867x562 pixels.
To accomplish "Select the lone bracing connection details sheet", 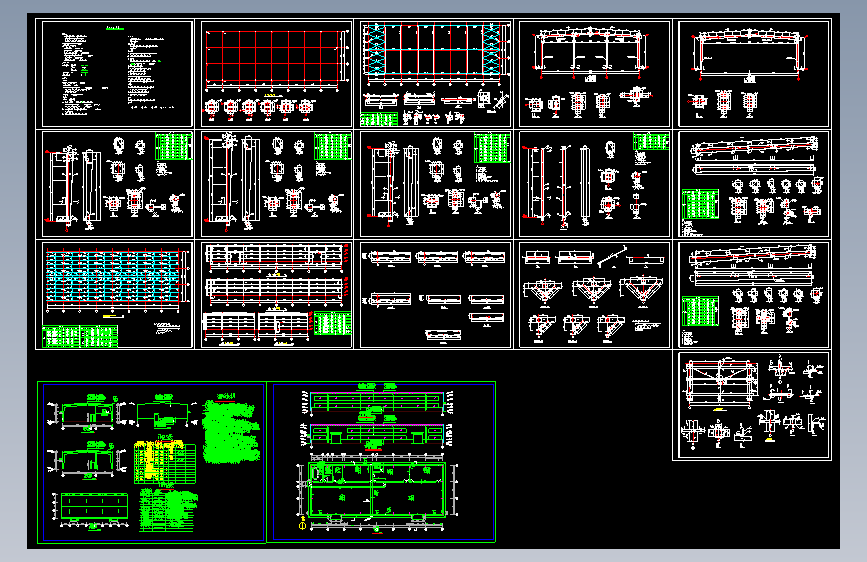I will [x=752, y=405].
